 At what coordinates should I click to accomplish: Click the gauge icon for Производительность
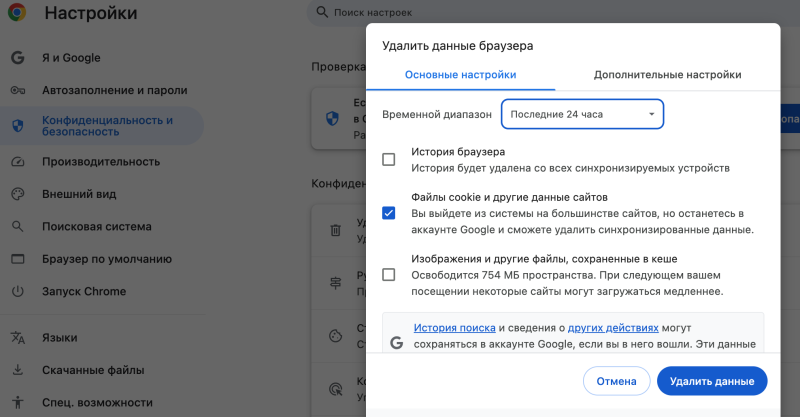click(17, 161)
